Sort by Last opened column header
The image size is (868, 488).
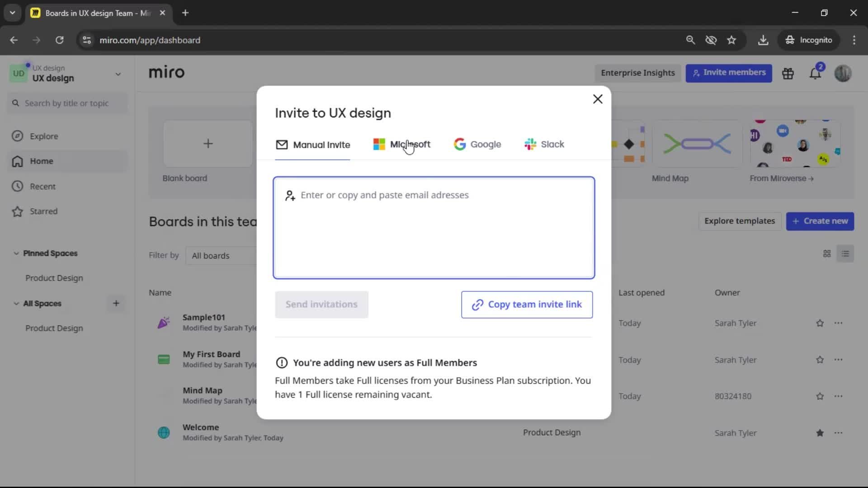click(x=642, y=293)
